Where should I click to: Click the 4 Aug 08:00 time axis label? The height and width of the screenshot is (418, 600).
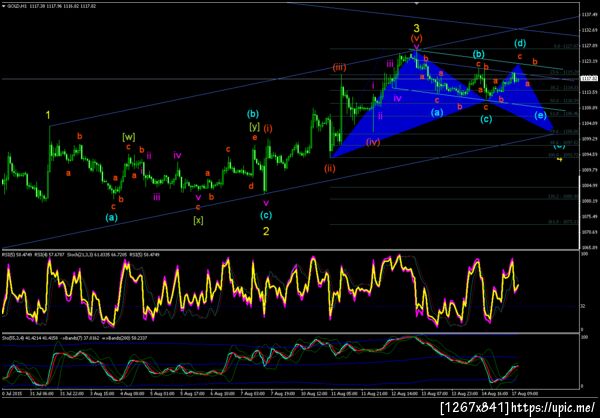132,393
